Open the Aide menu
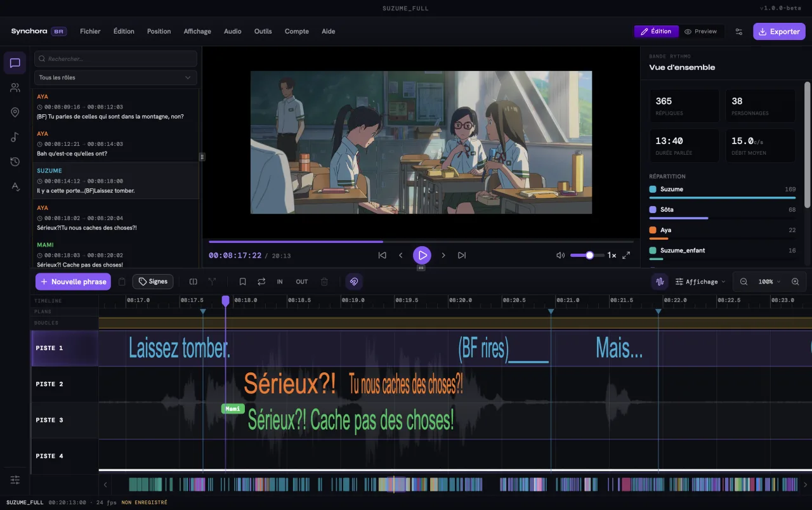812x510 pixels. [329, 32]
